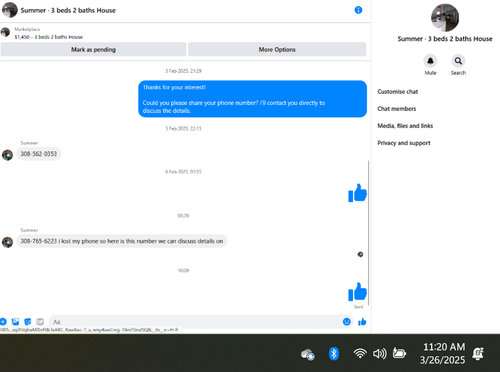Open More Options for the listing
500x372 pixels.
277,49
